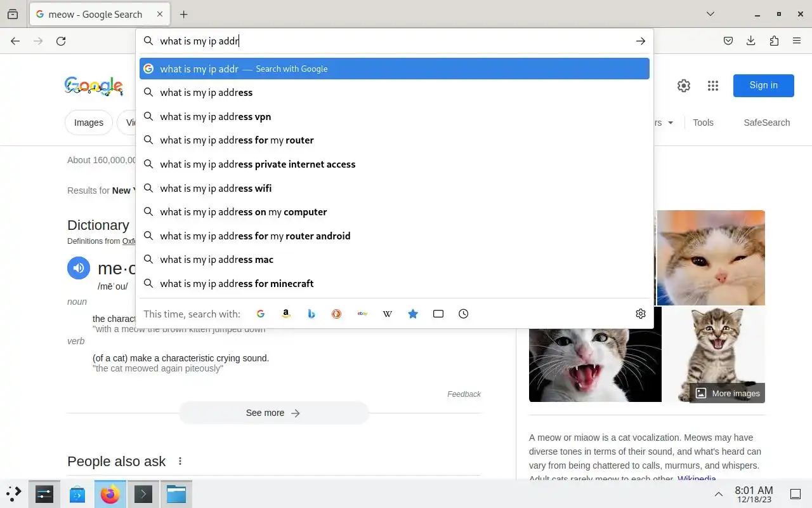Image resolution: width=812 pixels, height=508 pixels.
Task: Play the meow pronunciation audio
Action: (x=79, y=268)
